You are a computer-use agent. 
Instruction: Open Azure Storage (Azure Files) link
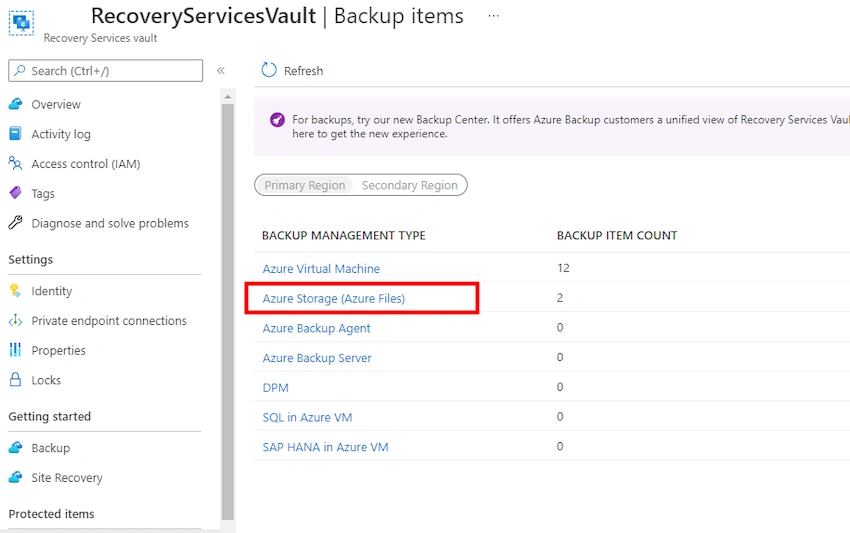[334, 298]
